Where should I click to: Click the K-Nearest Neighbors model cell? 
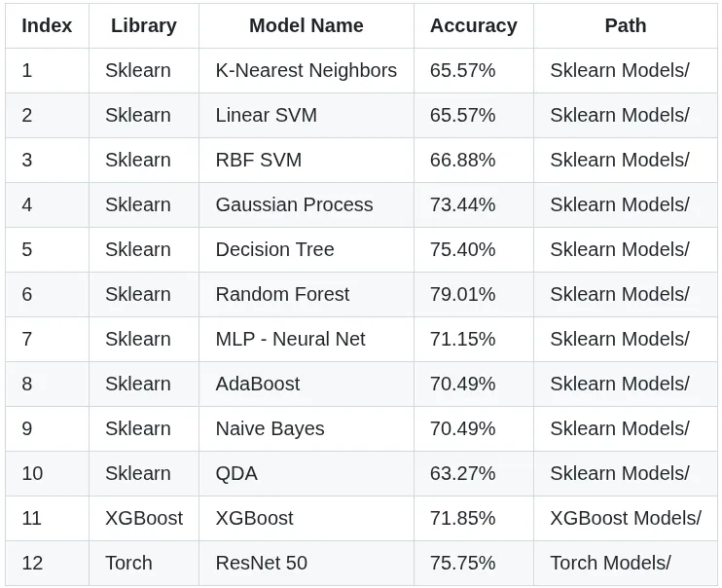[x=306, y=70]
